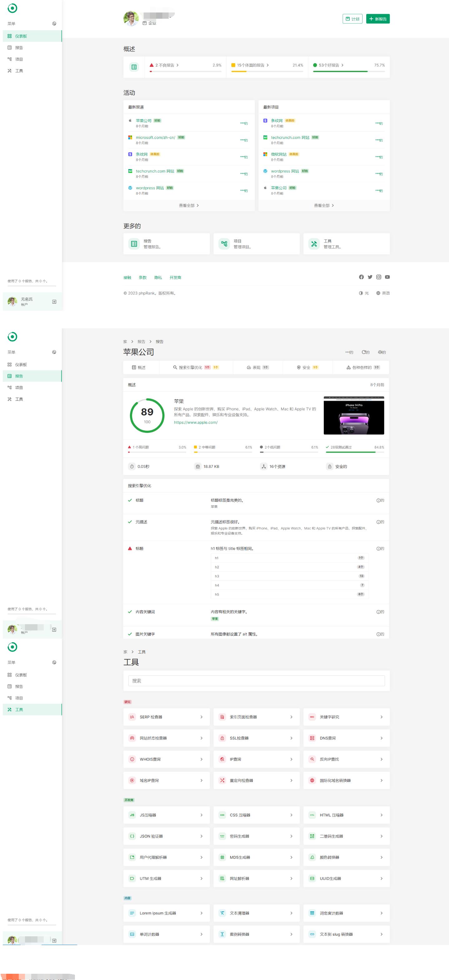Click the 新报告 button

tap(377, 19)
